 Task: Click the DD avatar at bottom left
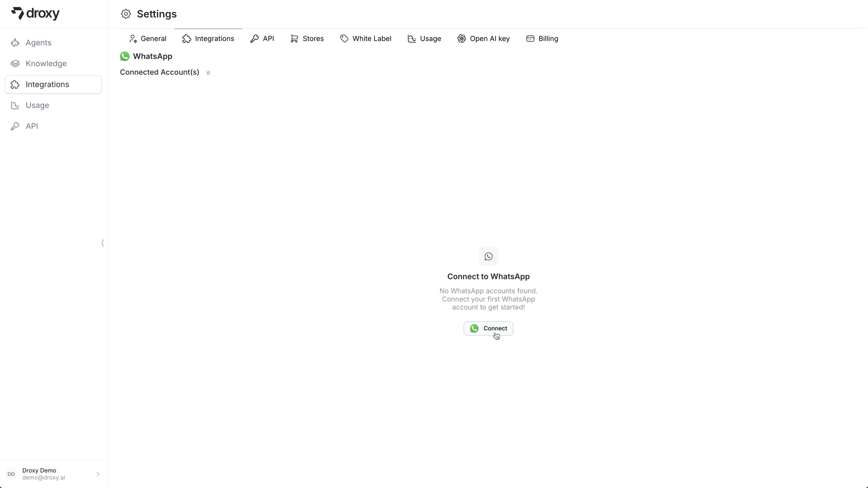tap(11, 474)
